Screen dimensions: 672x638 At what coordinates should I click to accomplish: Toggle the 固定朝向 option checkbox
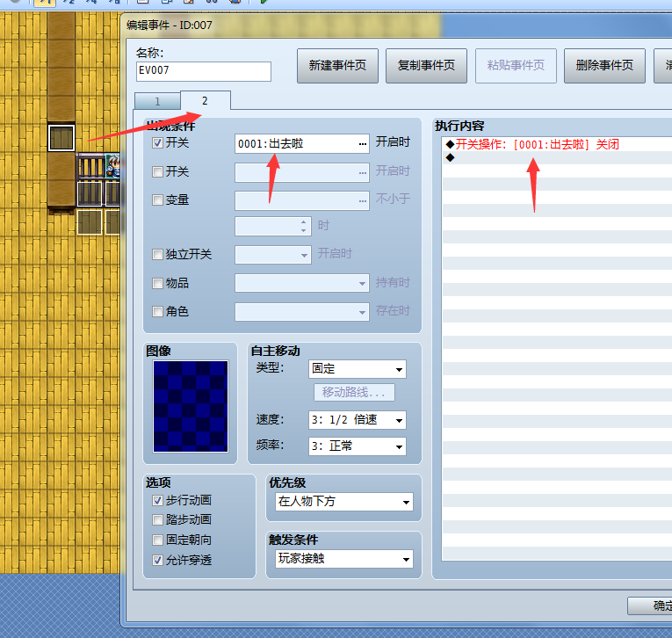click(x=157, y=540)
